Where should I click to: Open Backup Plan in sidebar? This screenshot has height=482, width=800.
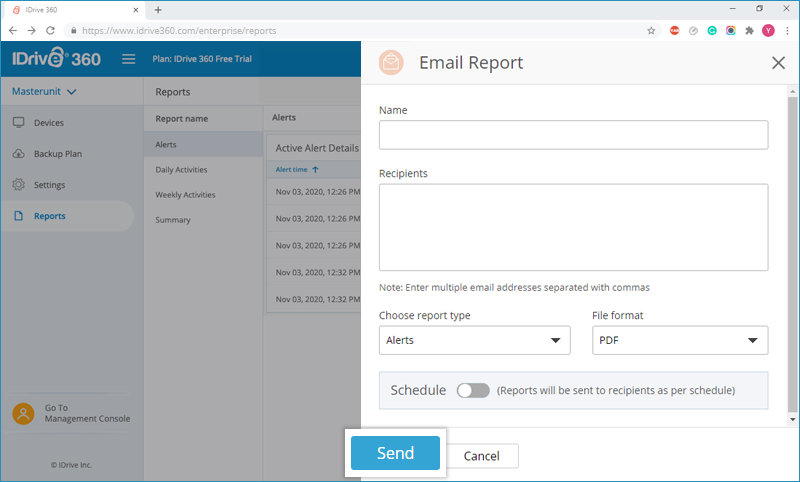tap(58, 154)
